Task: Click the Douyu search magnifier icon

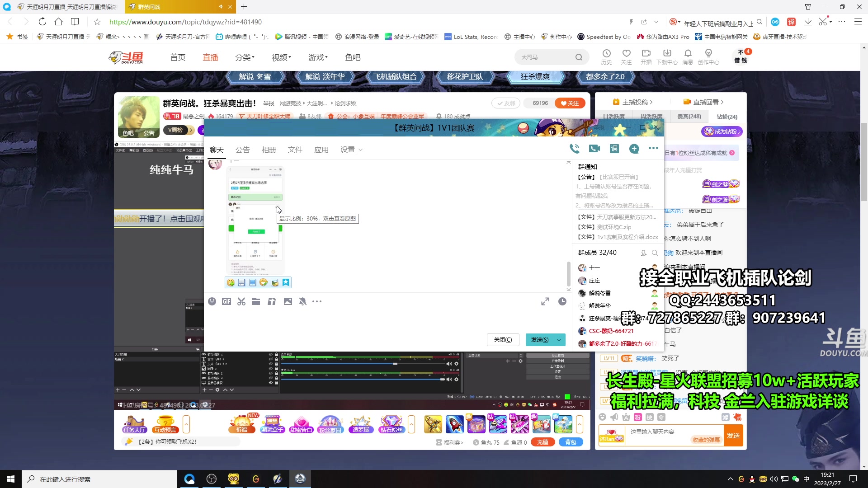Action: point(579,57)
